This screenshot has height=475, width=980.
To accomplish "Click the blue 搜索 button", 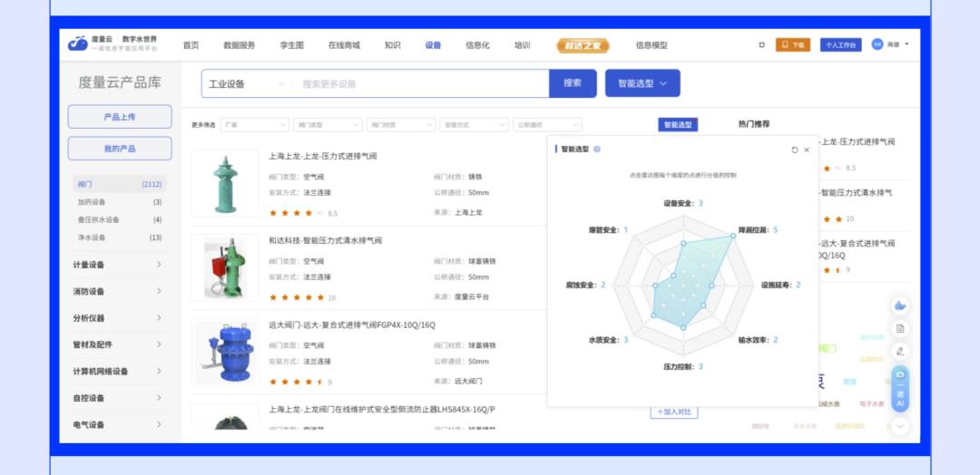I will [573, 83].
